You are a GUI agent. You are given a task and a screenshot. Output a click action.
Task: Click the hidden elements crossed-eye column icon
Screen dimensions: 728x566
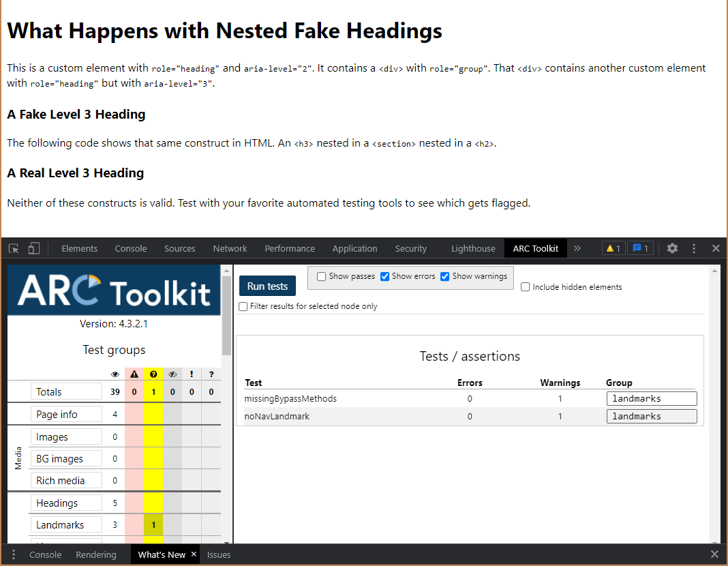(172, 374)
